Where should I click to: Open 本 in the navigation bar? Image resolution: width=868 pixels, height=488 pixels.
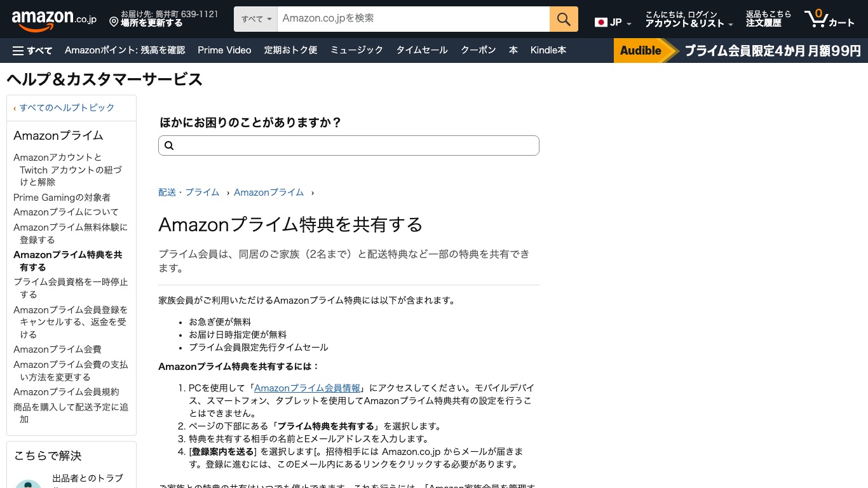(x=513, y=50)
